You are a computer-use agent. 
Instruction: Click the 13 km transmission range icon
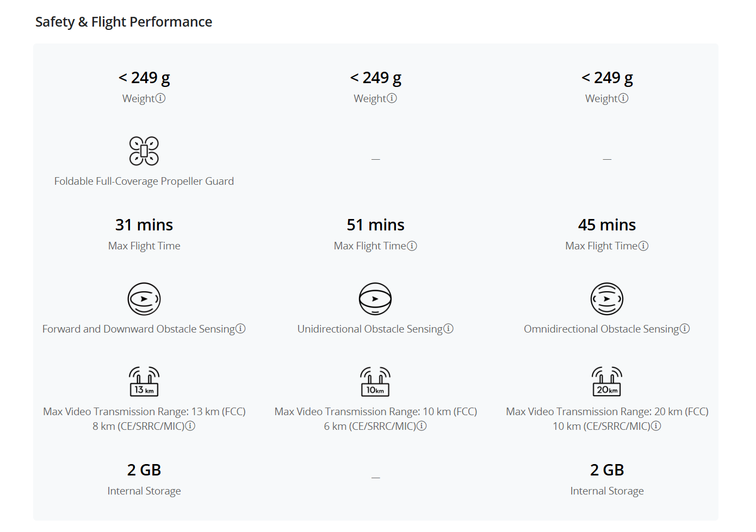point(144,381)
